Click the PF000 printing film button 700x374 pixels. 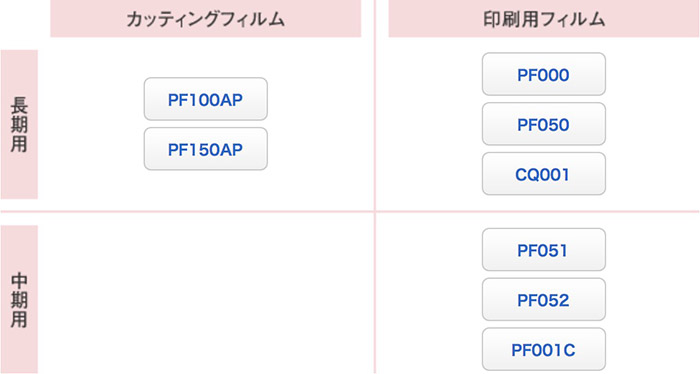(544, 75)
